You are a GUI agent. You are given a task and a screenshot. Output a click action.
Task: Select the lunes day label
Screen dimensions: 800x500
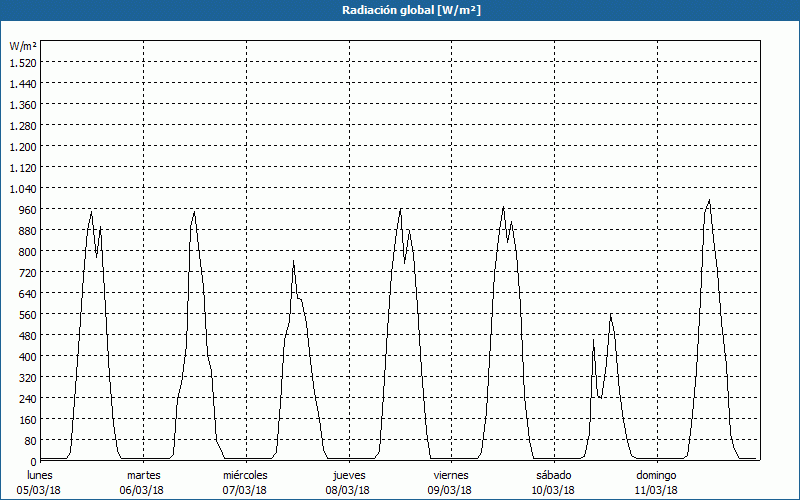point(40,474)
